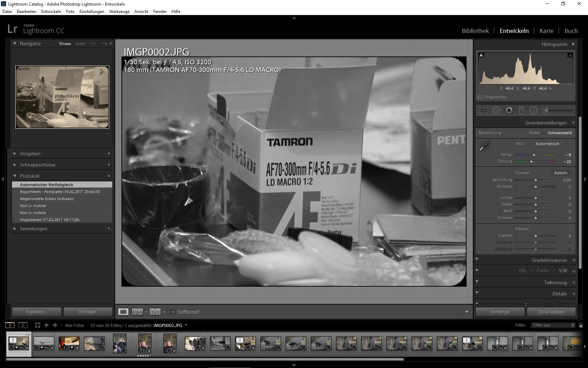This screenshot has width=588, height=368.
Task: Switch to the Karte module
Action: (547, 31)
